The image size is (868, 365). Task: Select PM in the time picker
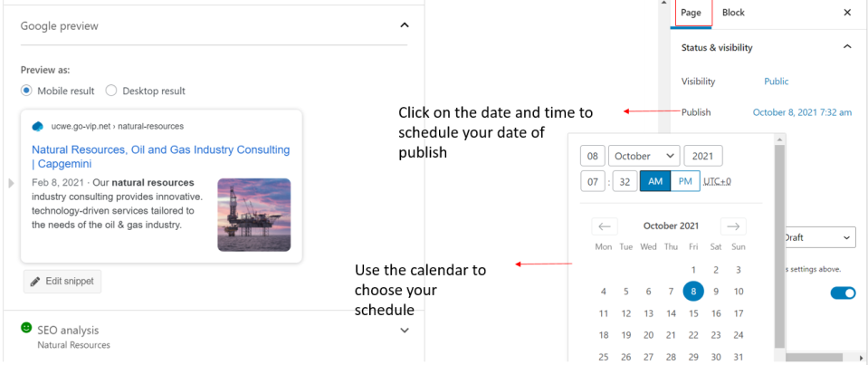point(684,181)
